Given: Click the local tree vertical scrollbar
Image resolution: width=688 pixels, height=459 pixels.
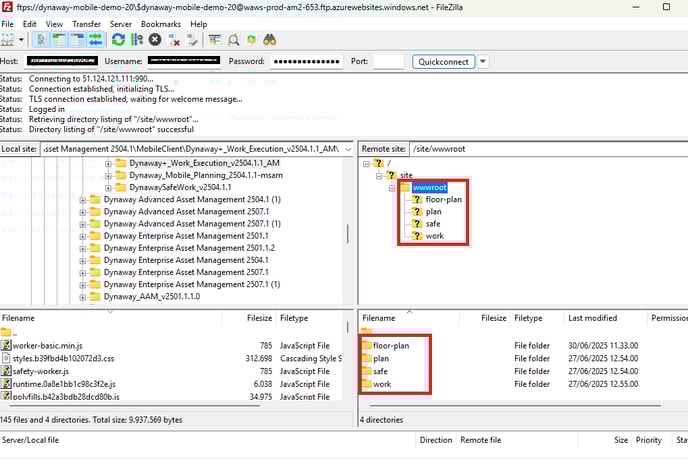Looking at the screenshot, I should (348, 234).
